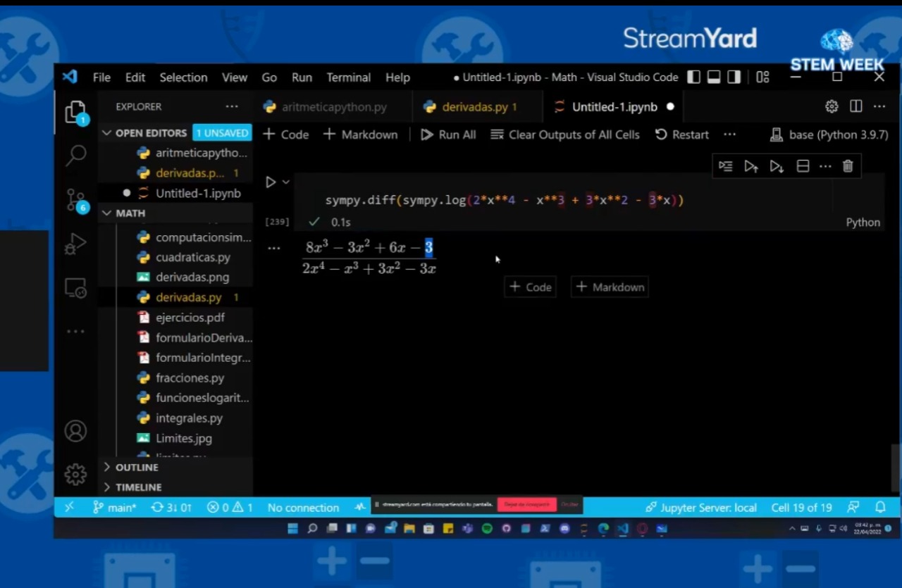Screen dimensions: 902x588
Task: Open editor More Actions ellipsis
Action: 879,106
